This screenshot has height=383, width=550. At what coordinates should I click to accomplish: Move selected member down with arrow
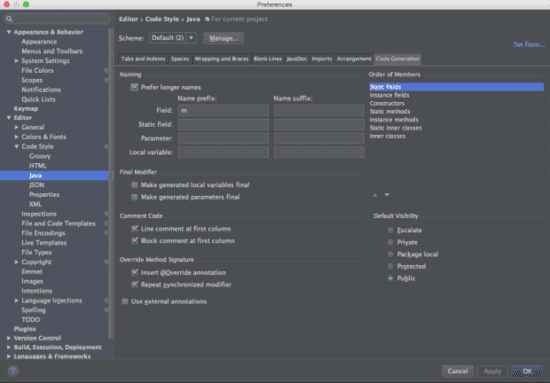point(387,195)
